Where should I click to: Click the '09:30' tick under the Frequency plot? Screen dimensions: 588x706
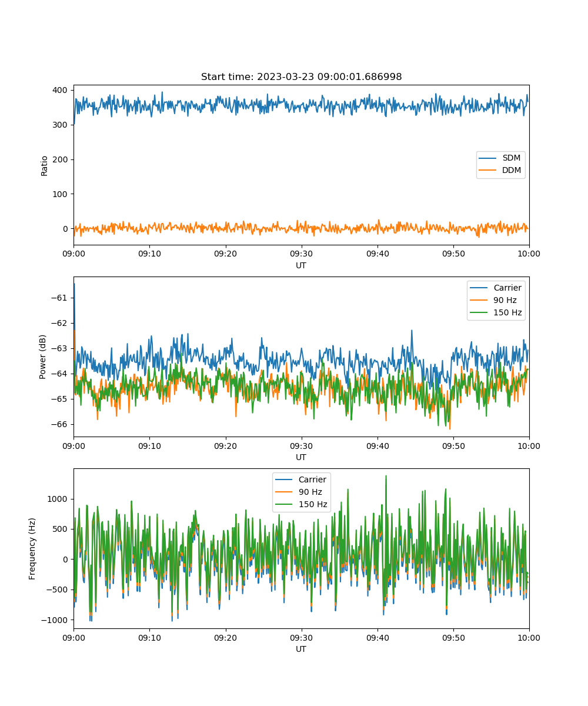click(301, 638)
